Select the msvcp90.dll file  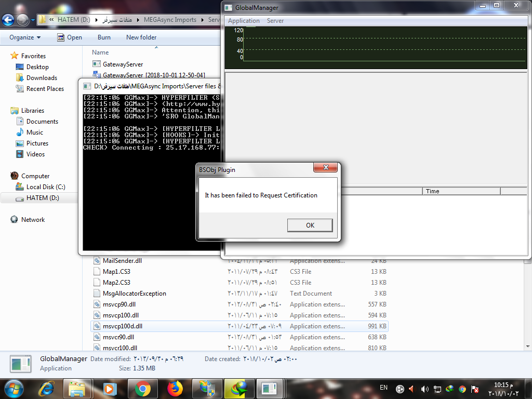point(119,304)
